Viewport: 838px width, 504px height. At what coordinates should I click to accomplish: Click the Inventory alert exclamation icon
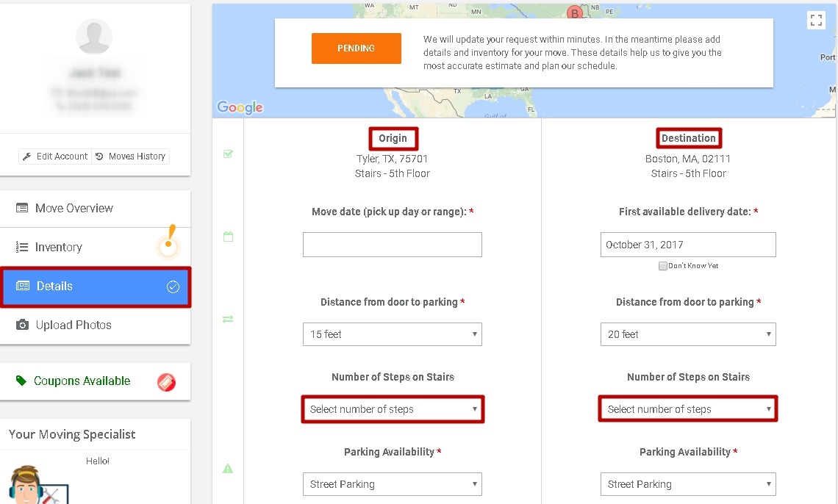pyautogui.click(x=169, y=242)
